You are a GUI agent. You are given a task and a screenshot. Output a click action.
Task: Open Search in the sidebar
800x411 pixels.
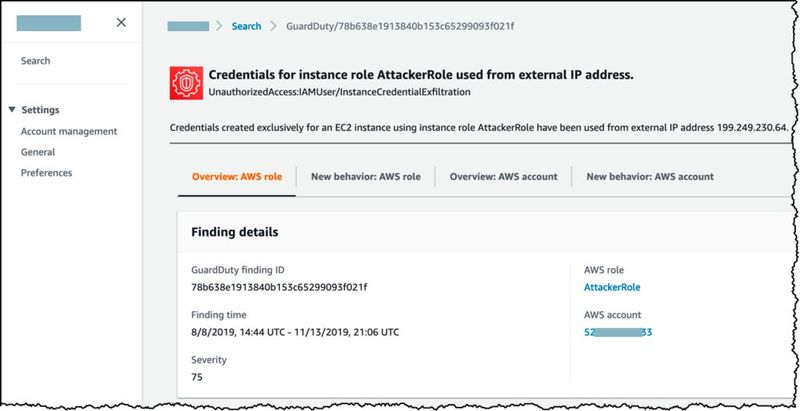[x=35, y=61]
